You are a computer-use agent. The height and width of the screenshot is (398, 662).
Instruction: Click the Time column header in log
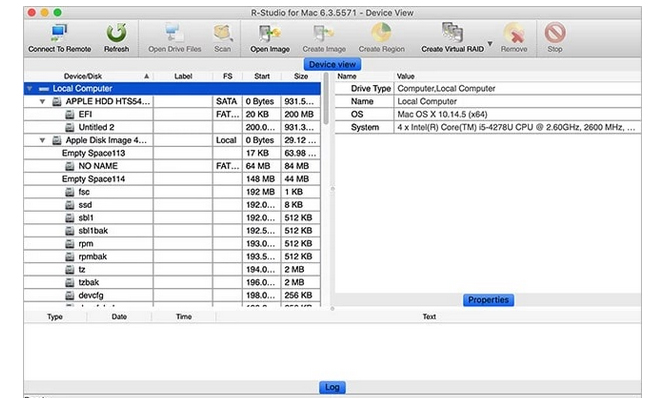point(184,317)
